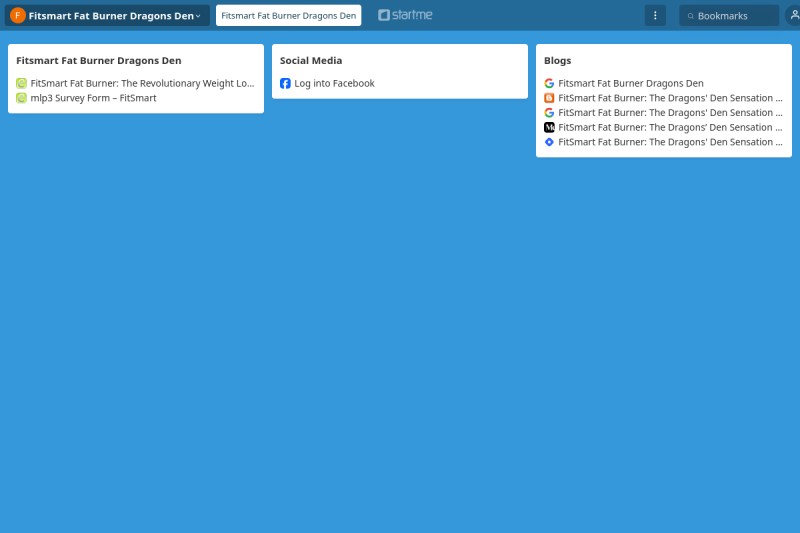Click Google icon beside Fitsmart Fat Burner Dragons Den
The height and width of the screenshot is (533, 800).
tap(549, 83)
